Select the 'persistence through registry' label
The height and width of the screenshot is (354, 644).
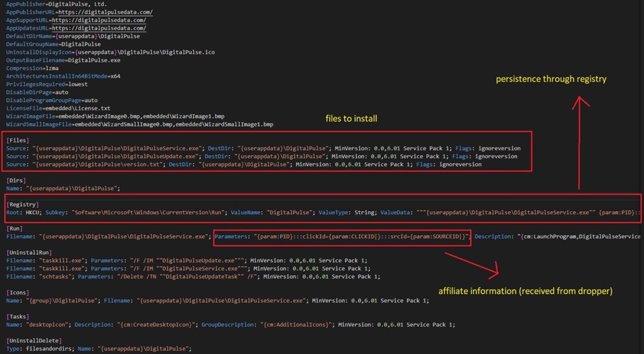[x=550, y=78]
